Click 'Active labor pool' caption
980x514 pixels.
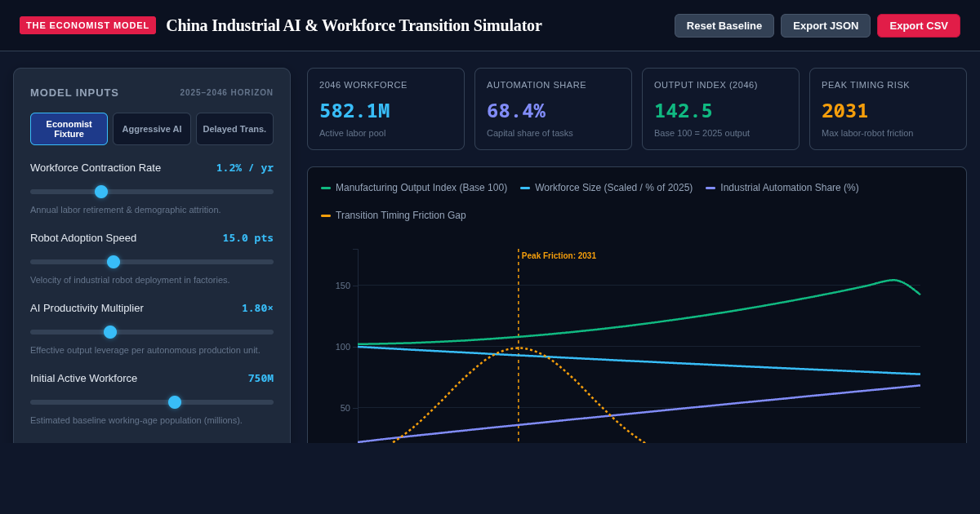pyautogui.click(x=352, y=133)
